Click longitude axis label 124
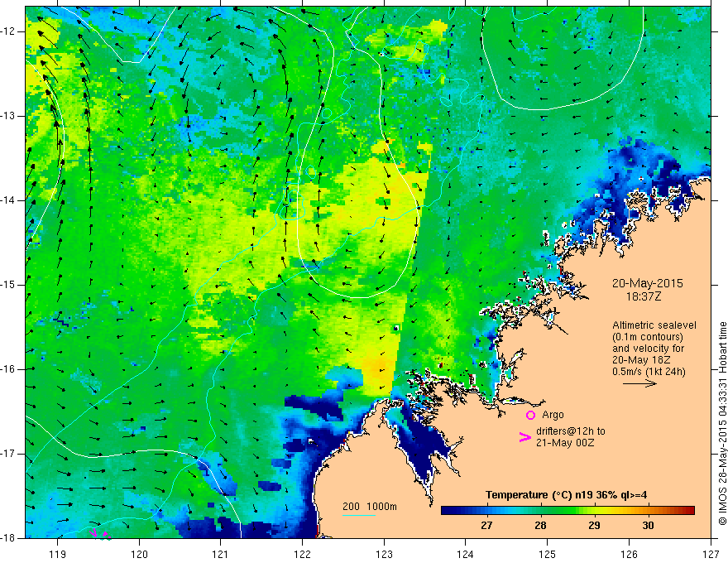The width and height of the screenshot is (728, 563). coord(466,554)
